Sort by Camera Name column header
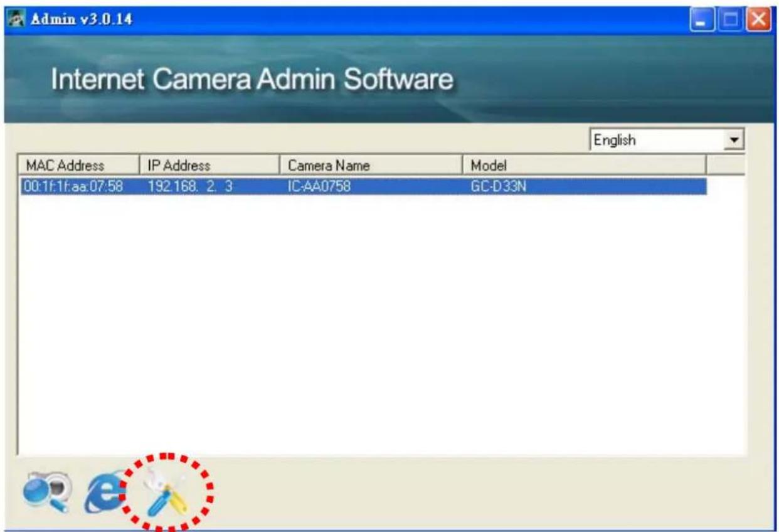The width and height of the screenshot is (779, 532). [x=370, y=166]
